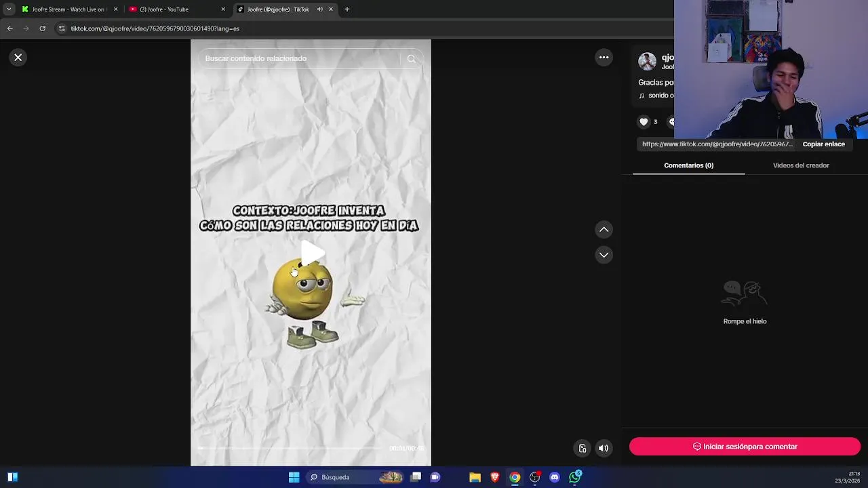This screenshot has width=868, height=488.
Task: Close the TikTok browser tab
Action: 331,9
